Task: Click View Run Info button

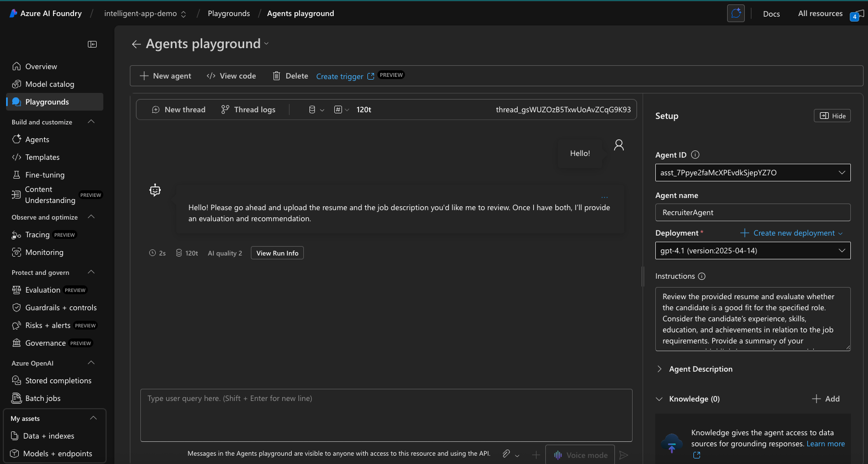Action: tap(277, 253)
